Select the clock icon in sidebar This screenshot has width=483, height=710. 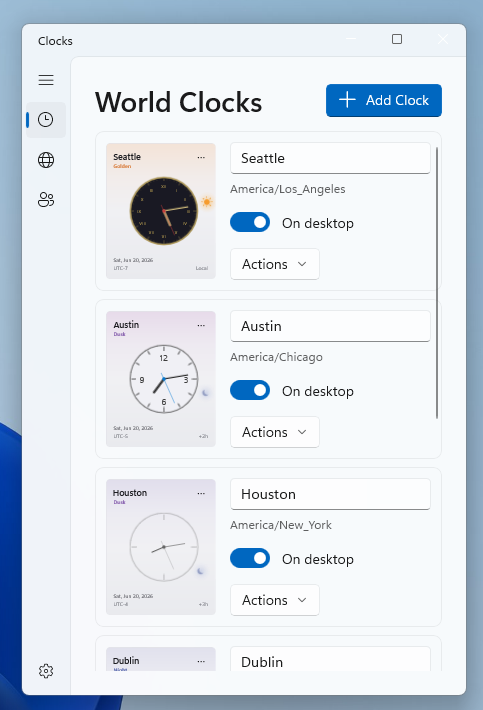(46, 120)
